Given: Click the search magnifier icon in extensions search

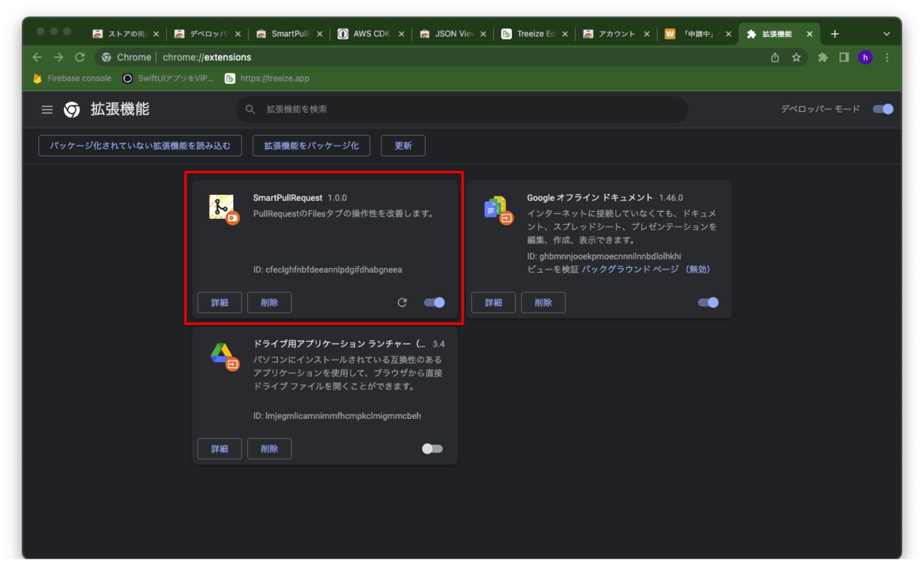Looking at the screenshot, I should (250, 109).
